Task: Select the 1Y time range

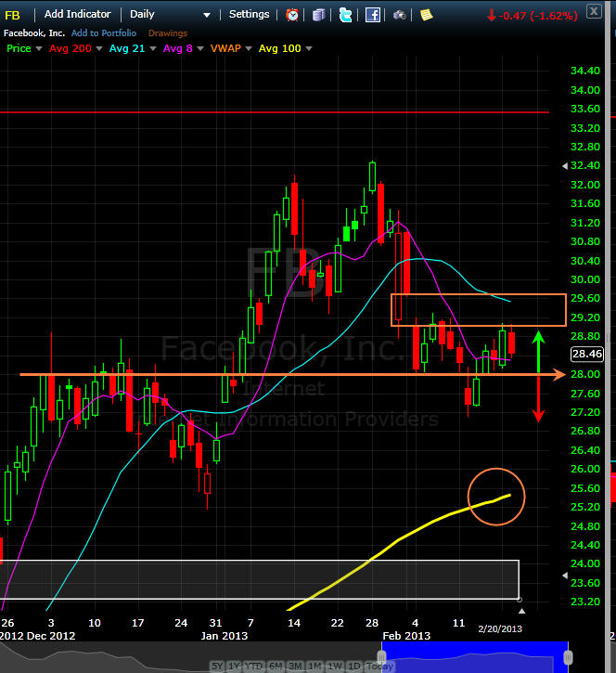Action: pos(235,667)
